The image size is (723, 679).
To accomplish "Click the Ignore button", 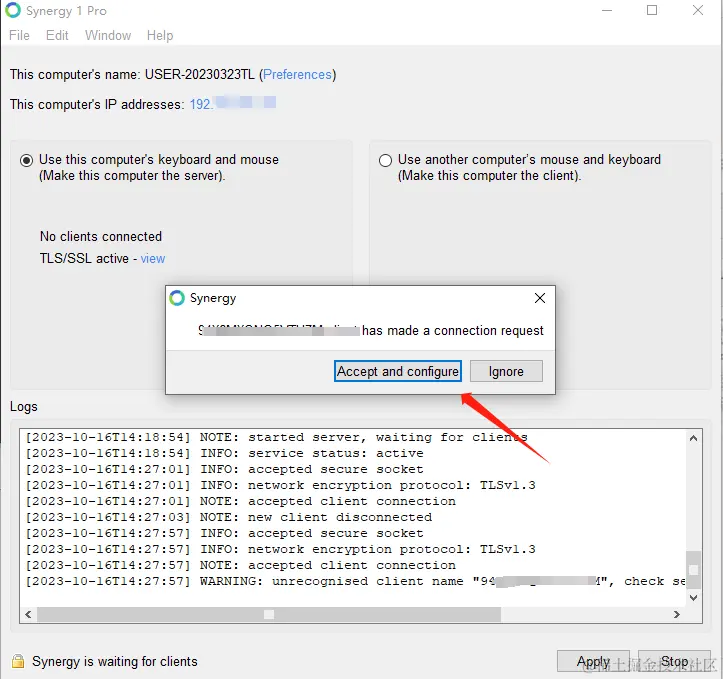I will 506,371.
